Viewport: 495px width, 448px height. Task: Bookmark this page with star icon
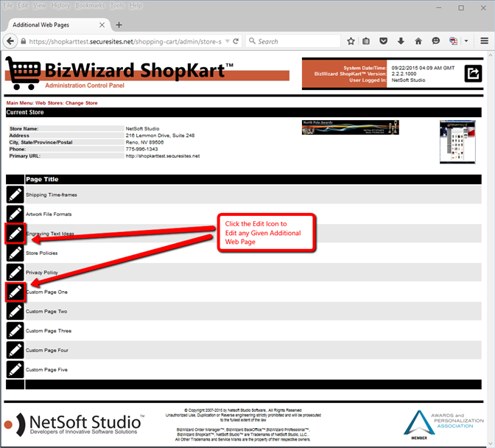click(x=351, y=41)
